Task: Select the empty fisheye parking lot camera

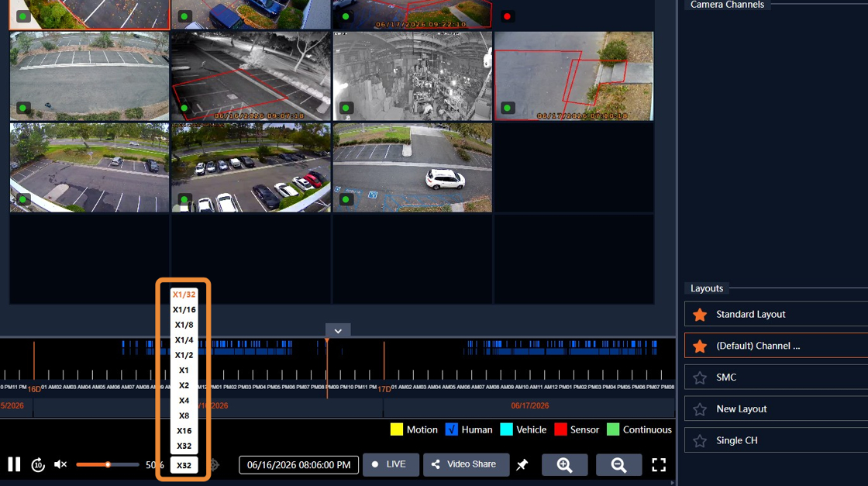Action: click(89, 76)
